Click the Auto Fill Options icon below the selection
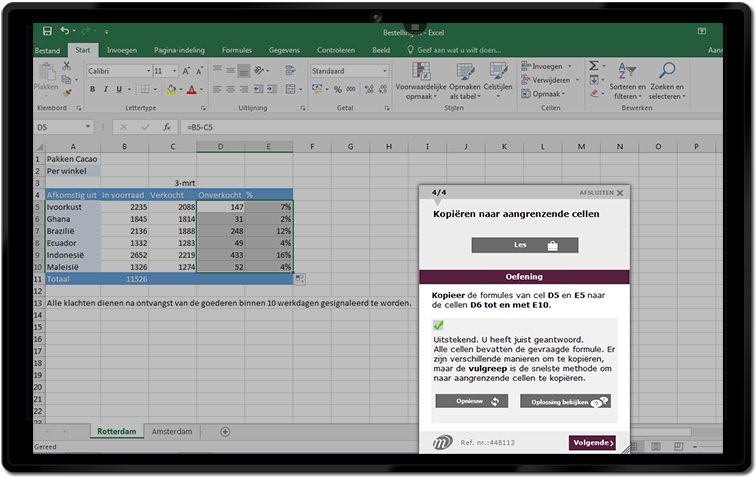 click(x=300, y=279)
